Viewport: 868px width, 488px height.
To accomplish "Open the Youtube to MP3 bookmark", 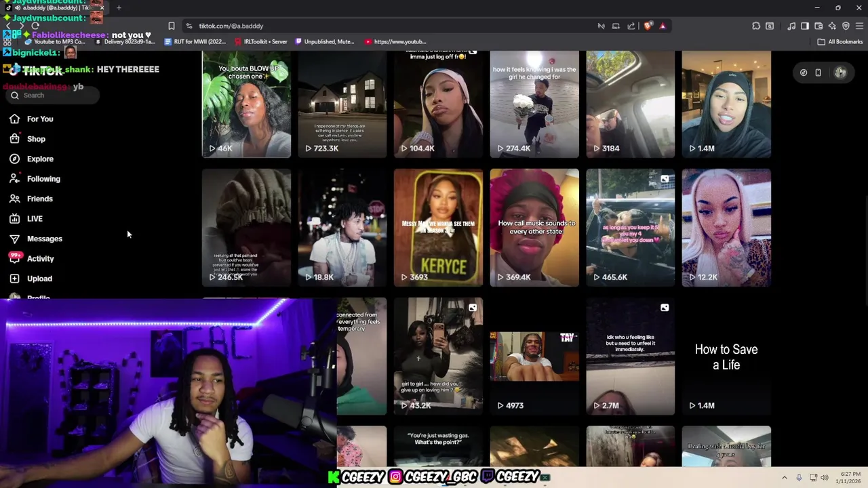I will [56, 42].
